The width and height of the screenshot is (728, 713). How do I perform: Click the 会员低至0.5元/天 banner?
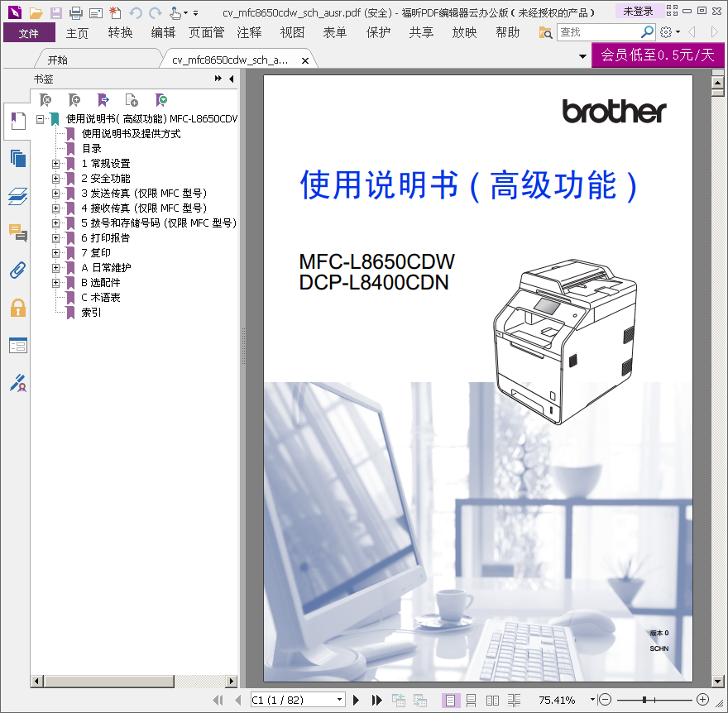658,55
